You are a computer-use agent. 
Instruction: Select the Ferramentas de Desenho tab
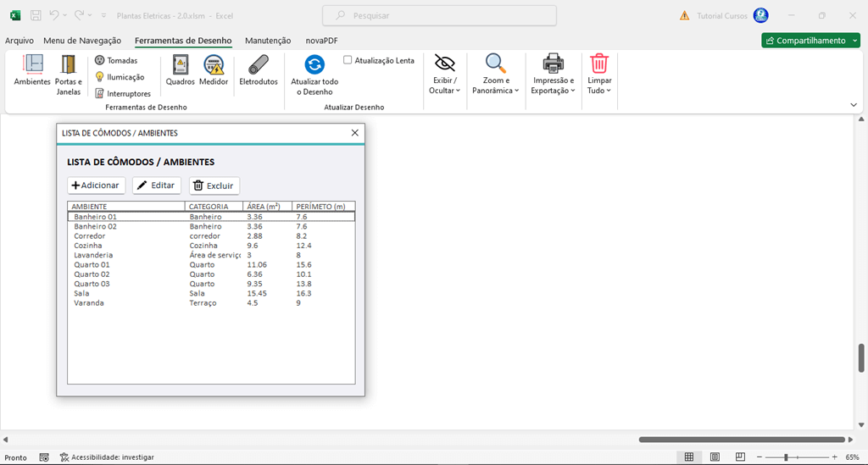(x=183, y=41)
